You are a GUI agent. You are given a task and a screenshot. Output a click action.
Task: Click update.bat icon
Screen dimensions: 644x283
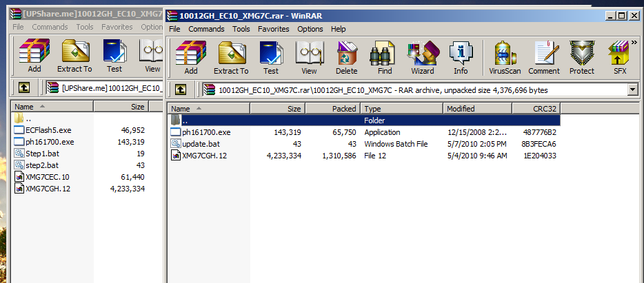click(x=176, y=144)
